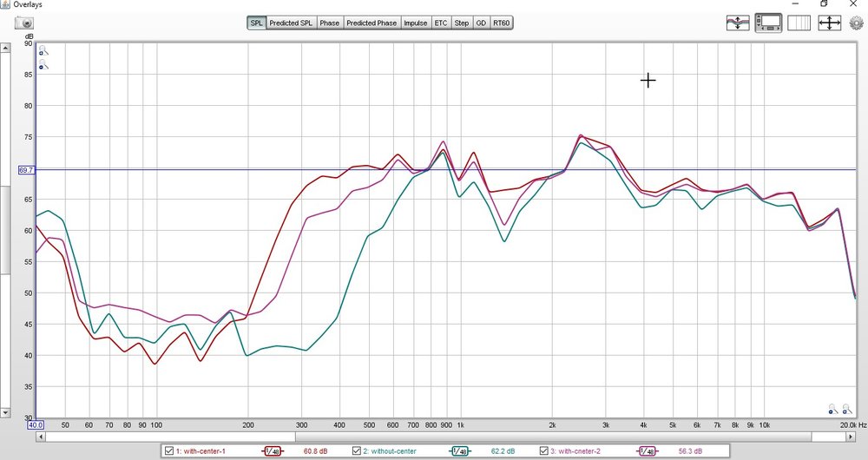Viewport: 868px width, 460px height.
Task: Toggle the with-cneter-2 trace checkbox
Action: tap(543, 451)
